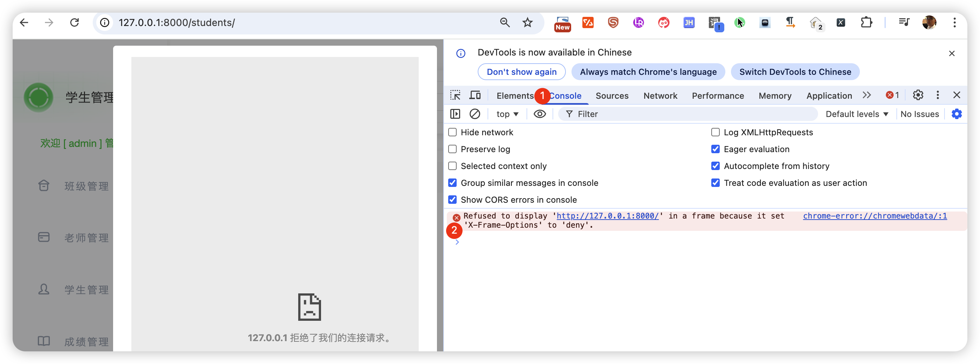Show the console sidebar panel icon
This screenshot has height=364, width=980.
point(455,114)
